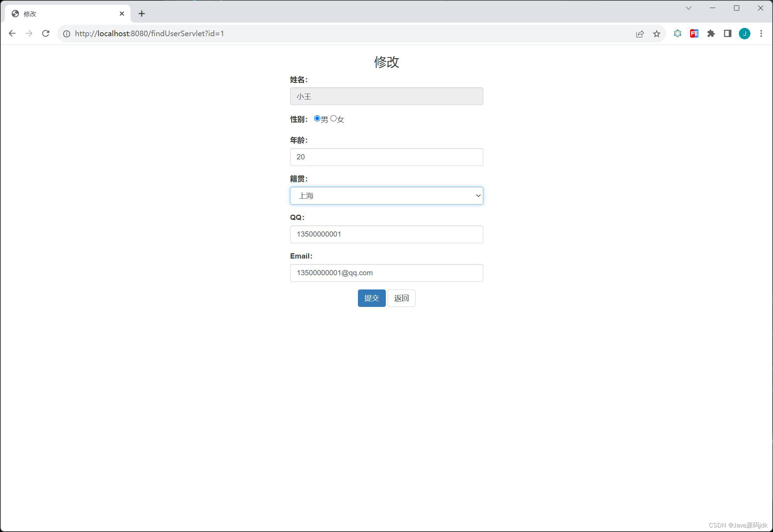Open the red FE extension icon
Screen dimensions: 773x532
pos(694,33)
